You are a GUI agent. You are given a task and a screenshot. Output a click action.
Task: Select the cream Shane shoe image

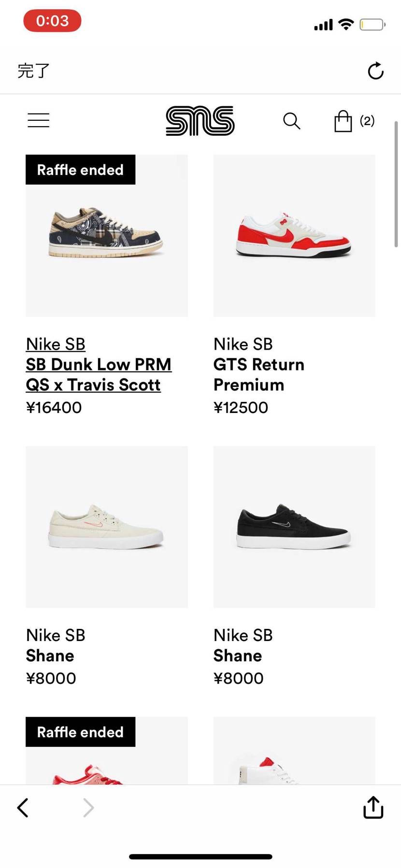(x=106, y=526)
